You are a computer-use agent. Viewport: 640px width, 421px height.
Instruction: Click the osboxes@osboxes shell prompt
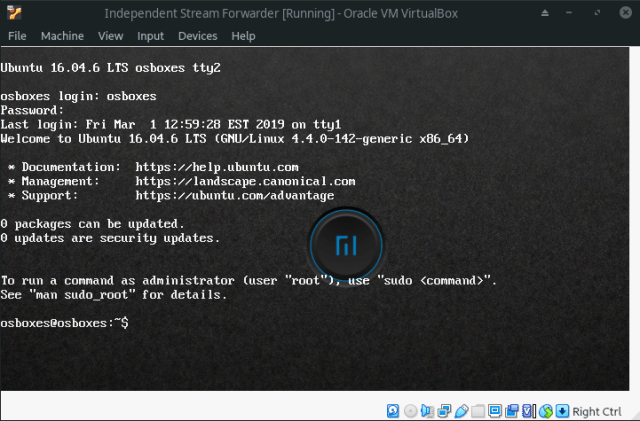coord(64,323)
